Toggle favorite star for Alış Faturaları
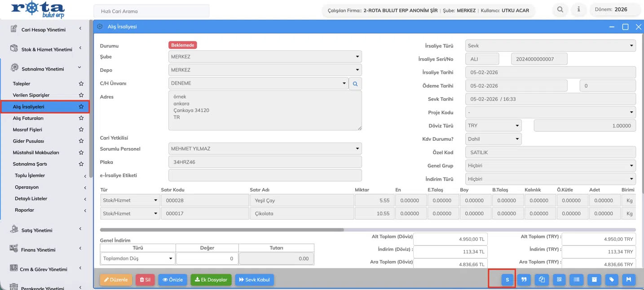Screen dimensions: 644x290 pos(81,118)
